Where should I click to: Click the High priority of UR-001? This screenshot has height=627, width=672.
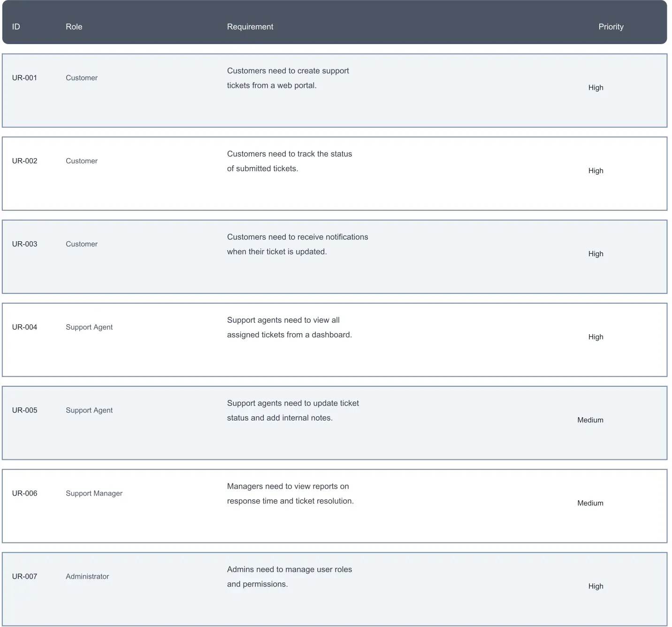(x=596, y=88)
